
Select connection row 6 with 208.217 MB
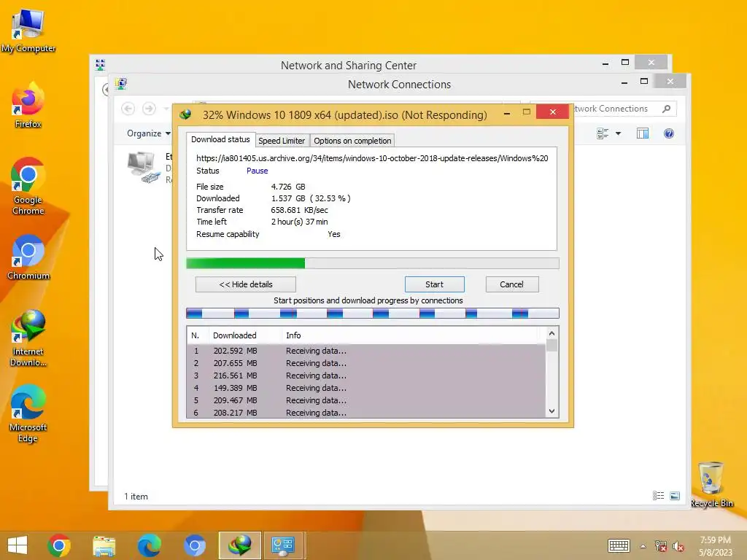(x=366, y=413)
